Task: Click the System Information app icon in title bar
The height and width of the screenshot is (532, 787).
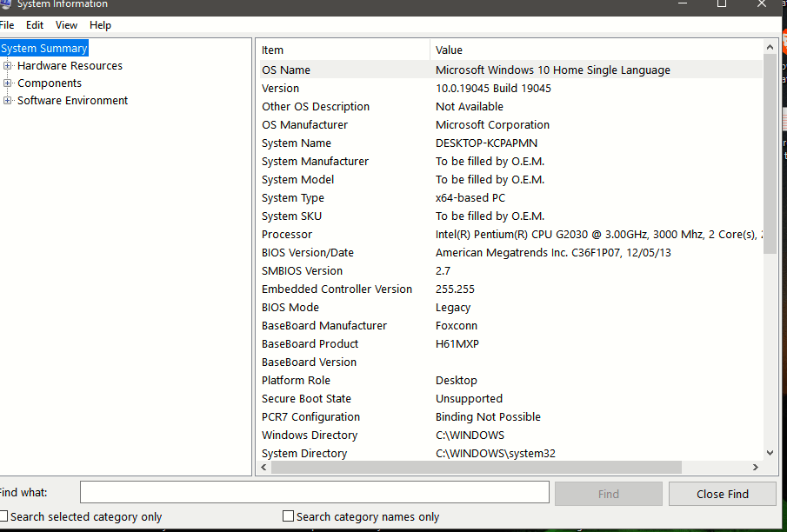Action: coord(4,4)
